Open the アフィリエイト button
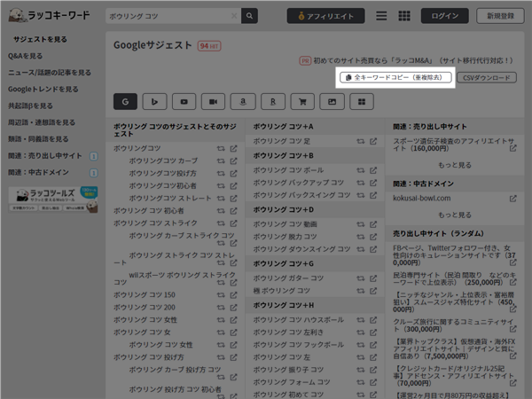This screenshot has width=532, height=399. pyautogui.click(x=325, y=16)
